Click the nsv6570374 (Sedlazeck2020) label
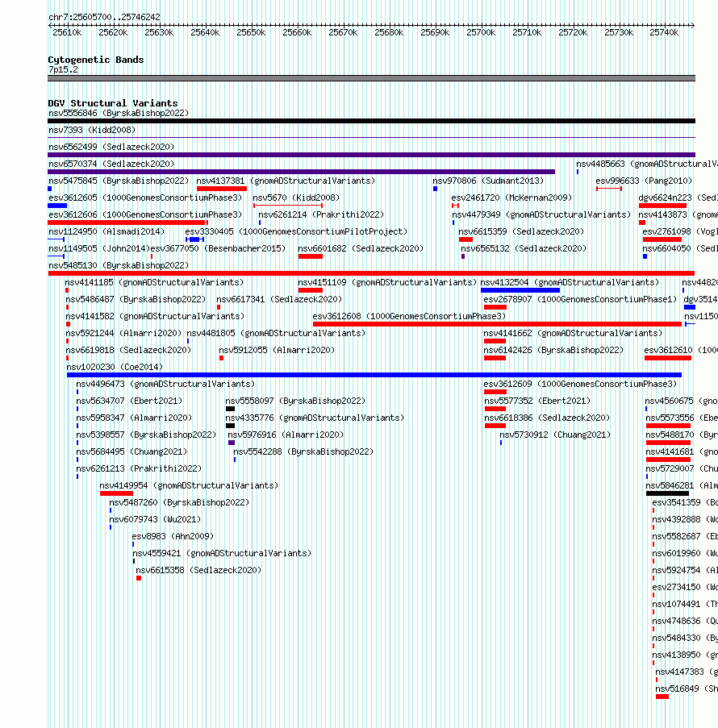Image resolution: width=718 pixels, height=728 pixels. [x=111, y=164]
